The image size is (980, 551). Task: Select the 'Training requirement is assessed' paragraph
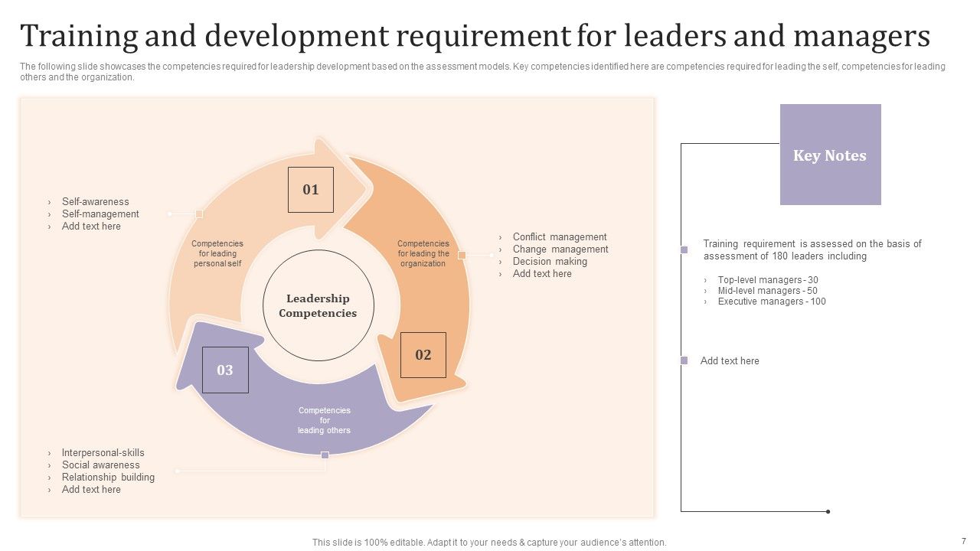pyautogui.click(x=812, y=250)
